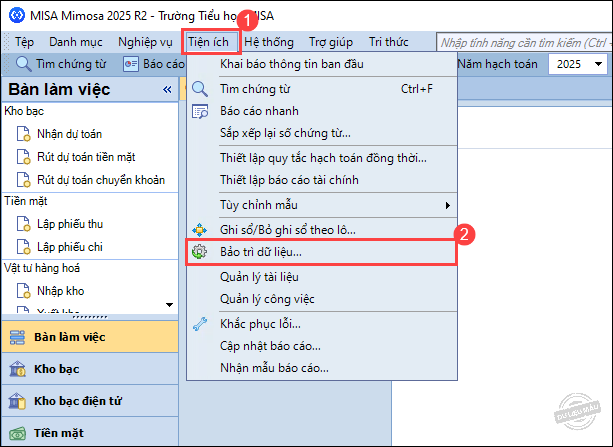
Task: Choose Ghi sổ/Bỏ ghi sổ theo lô
Action: [x=321, y=230]
